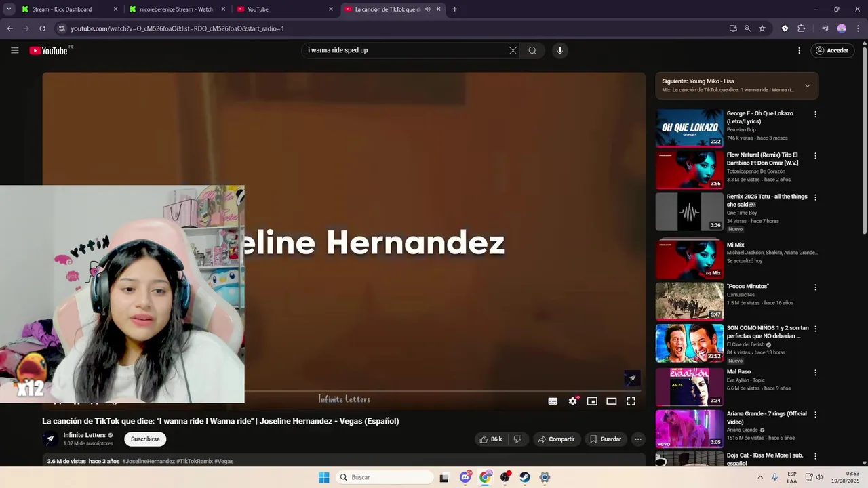Viewport: 868px width, 488px height.
Task: Open more actions menu beside Guardar
Action: coord(638,439)
